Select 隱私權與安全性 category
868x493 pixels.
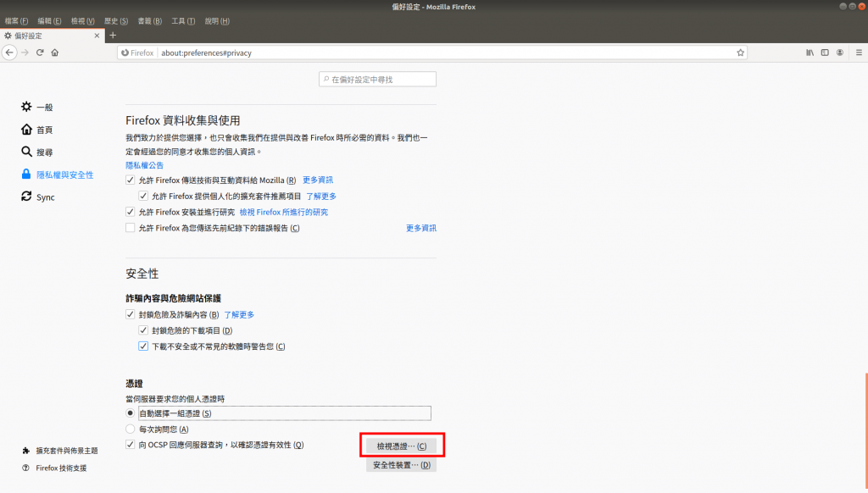[57, 174]
